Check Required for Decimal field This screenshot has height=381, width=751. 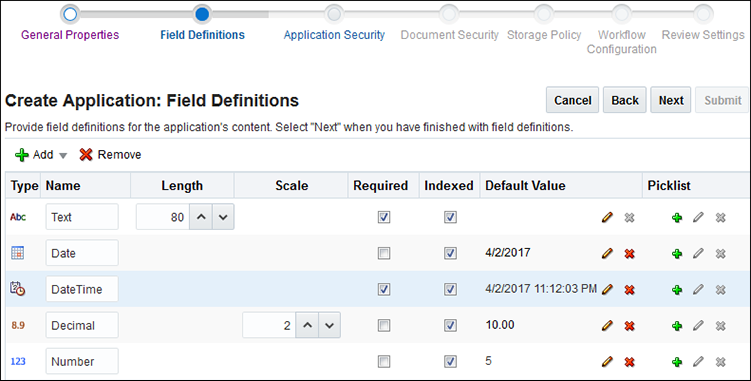coord(384,325)
